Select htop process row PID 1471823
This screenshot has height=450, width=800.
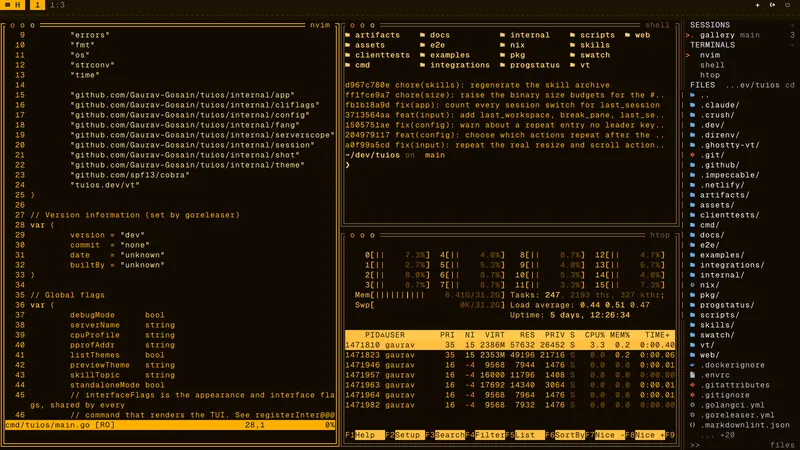510,355
